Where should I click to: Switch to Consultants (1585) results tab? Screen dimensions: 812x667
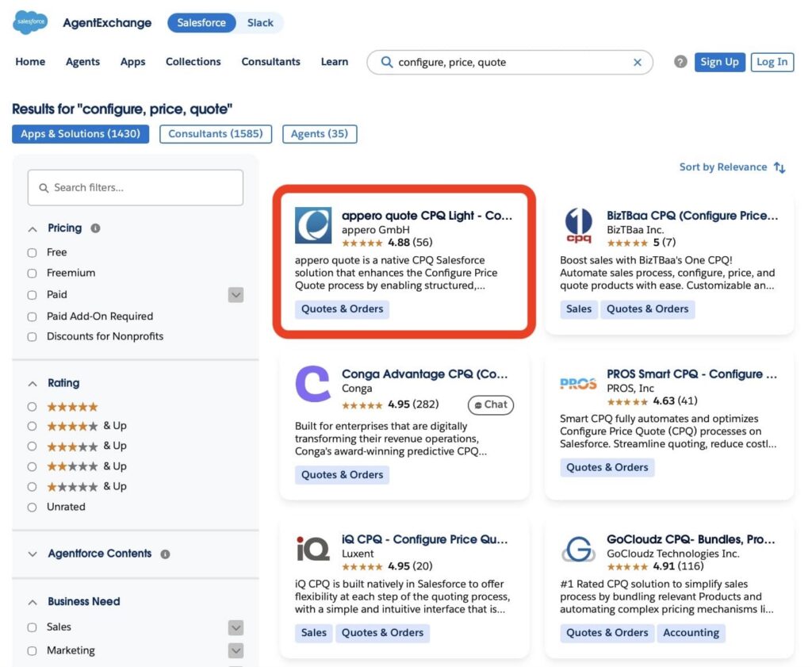tap(216, 133)
